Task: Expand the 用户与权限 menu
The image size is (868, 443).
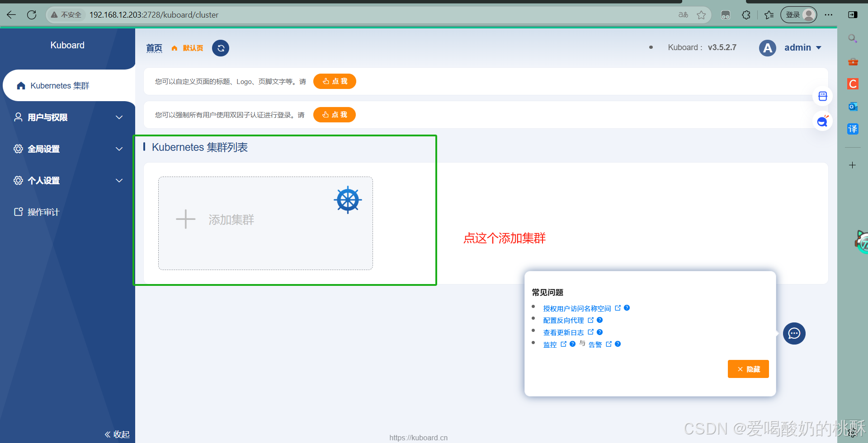Action: [69, 117]
